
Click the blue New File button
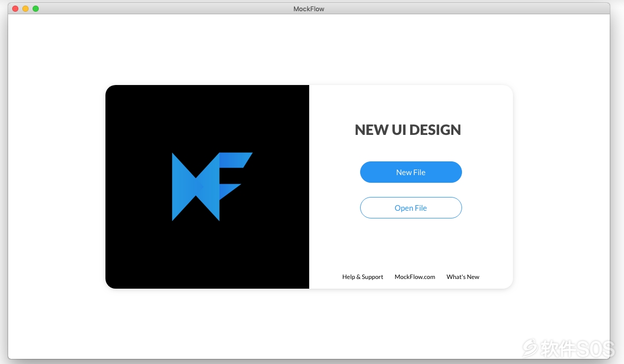coord(411,172)
